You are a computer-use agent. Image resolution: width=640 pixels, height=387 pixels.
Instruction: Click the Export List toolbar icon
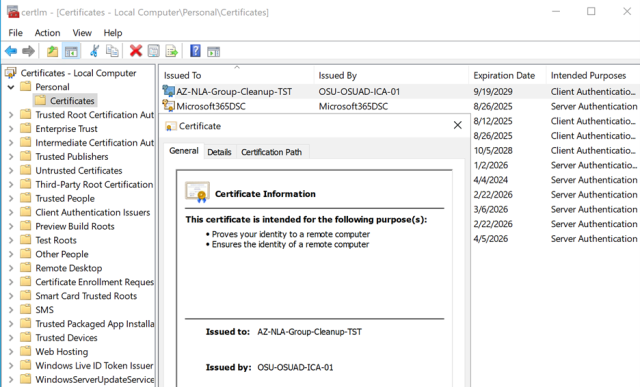click(x=172, y=51)
